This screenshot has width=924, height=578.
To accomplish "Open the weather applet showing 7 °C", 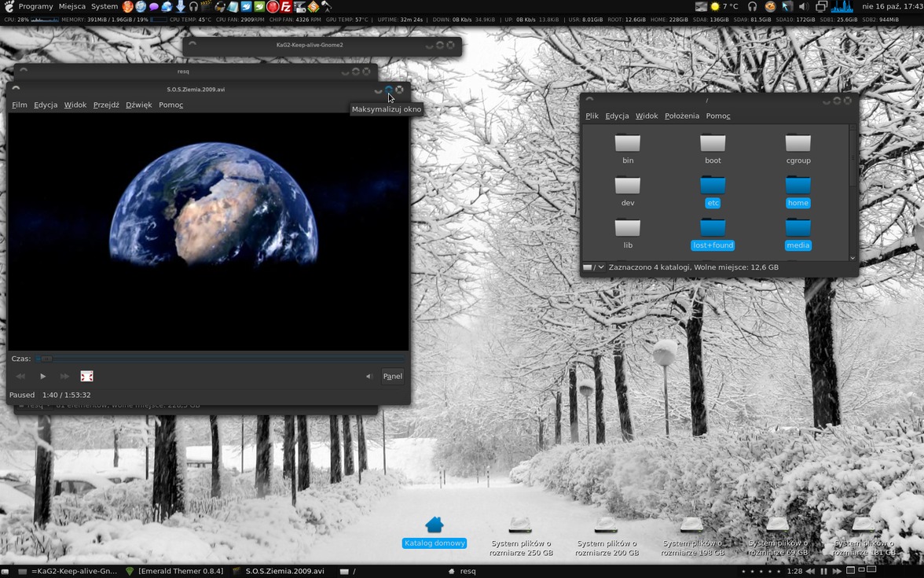I will (x=724, y=6).
